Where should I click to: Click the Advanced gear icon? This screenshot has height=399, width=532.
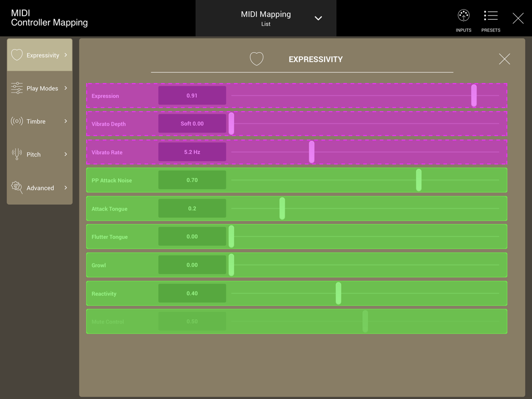point(17,187)
